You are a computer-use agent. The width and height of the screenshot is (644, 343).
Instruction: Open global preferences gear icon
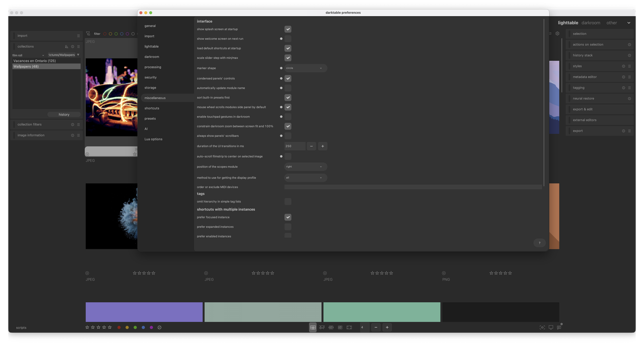557,34
